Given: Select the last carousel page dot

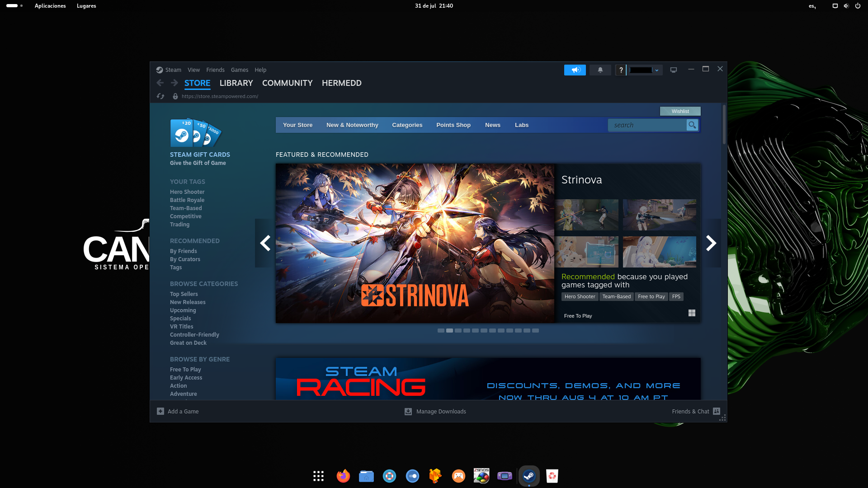Looking at the screenshot, I should click(535, 331).
